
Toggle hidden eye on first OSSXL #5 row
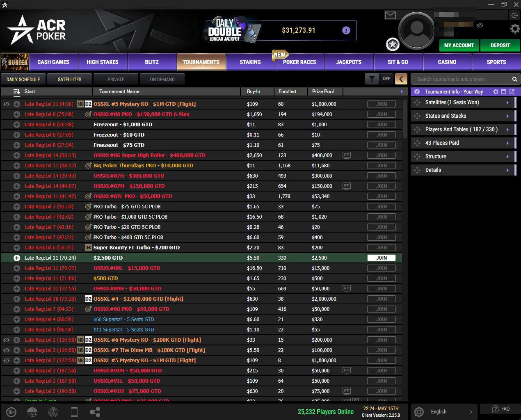coord(7,104)
